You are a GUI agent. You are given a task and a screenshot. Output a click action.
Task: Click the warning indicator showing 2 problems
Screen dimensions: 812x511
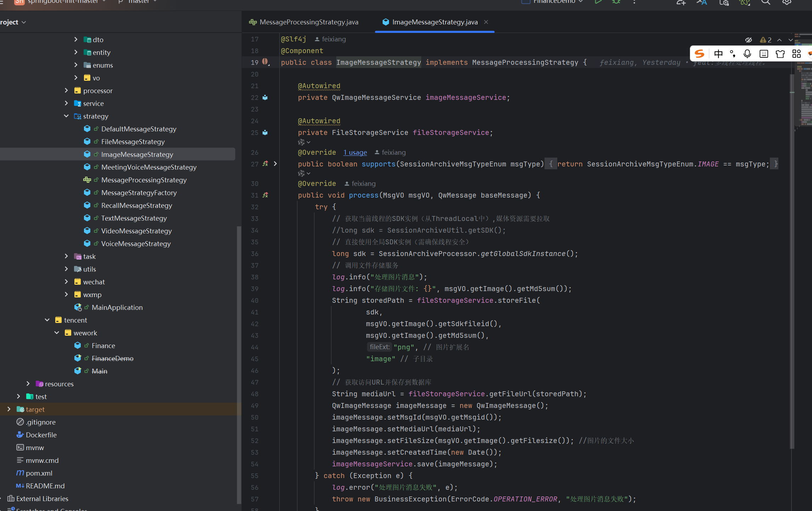[x=766, y=40]
